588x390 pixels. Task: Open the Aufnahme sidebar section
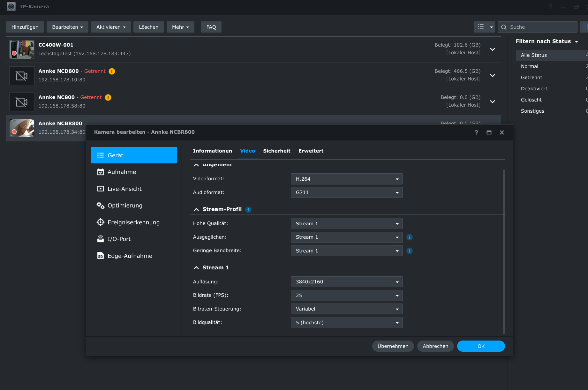[x=122, y=172]
